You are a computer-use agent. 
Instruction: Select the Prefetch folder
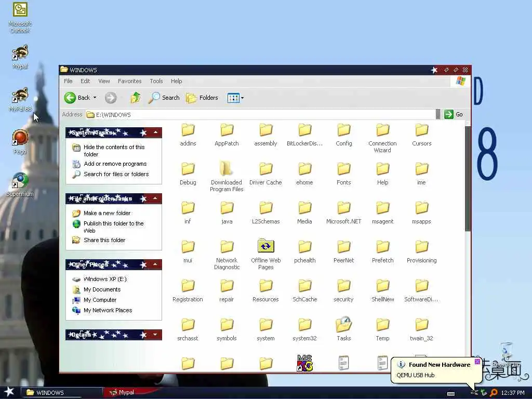(383, 252)
